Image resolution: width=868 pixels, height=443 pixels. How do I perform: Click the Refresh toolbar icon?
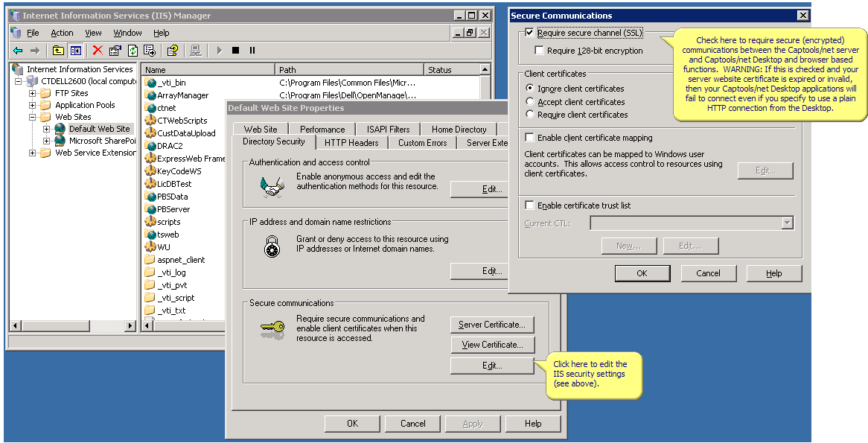(x=131, y=51)
